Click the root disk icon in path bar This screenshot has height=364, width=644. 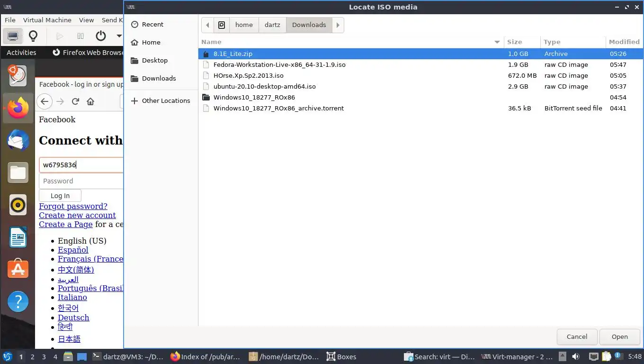pos(222,25)
